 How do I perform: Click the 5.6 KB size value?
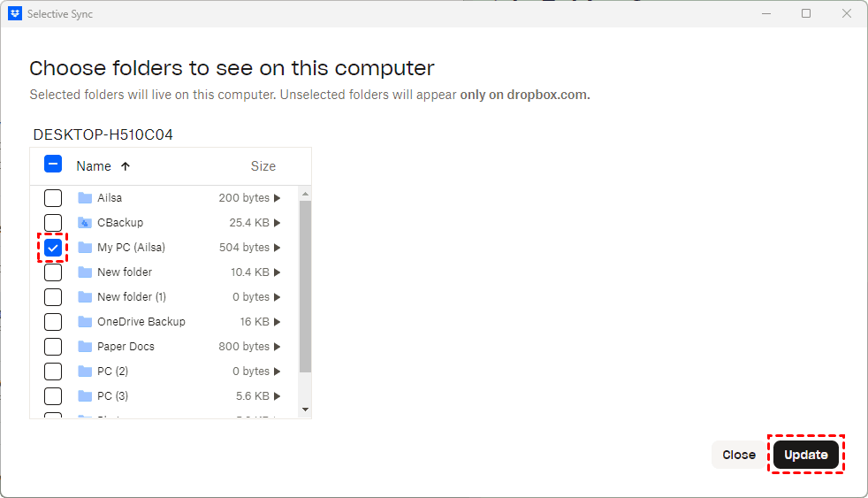pyautogui.click(x=253, y=396)
